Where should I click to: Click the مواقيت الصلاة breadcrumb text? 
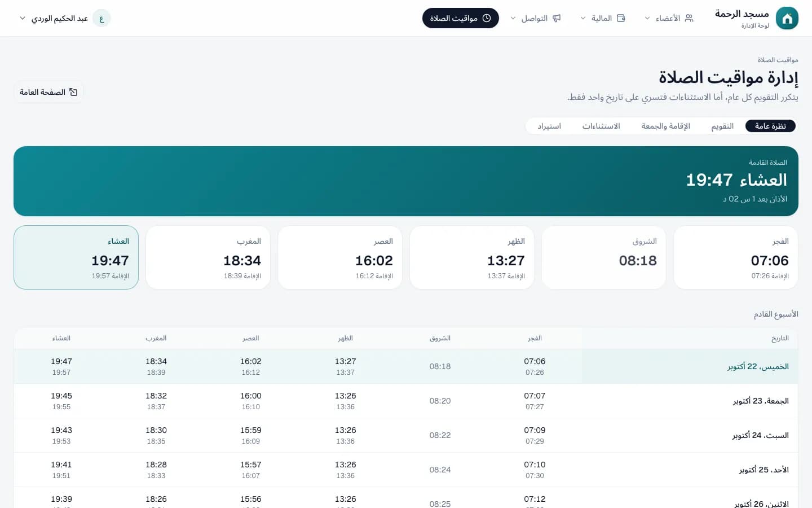point(778,60)
